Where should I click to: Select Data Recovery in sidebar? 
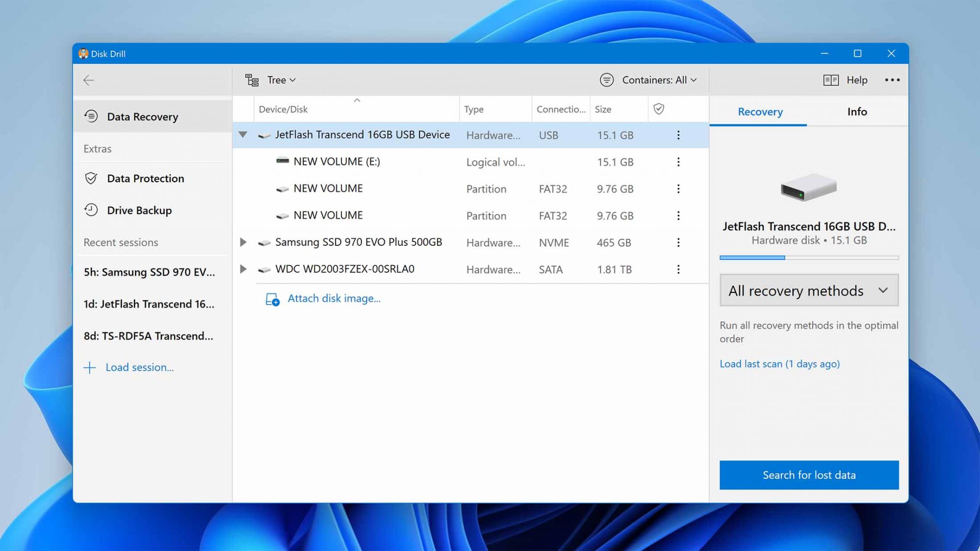[x=153, y=116]
